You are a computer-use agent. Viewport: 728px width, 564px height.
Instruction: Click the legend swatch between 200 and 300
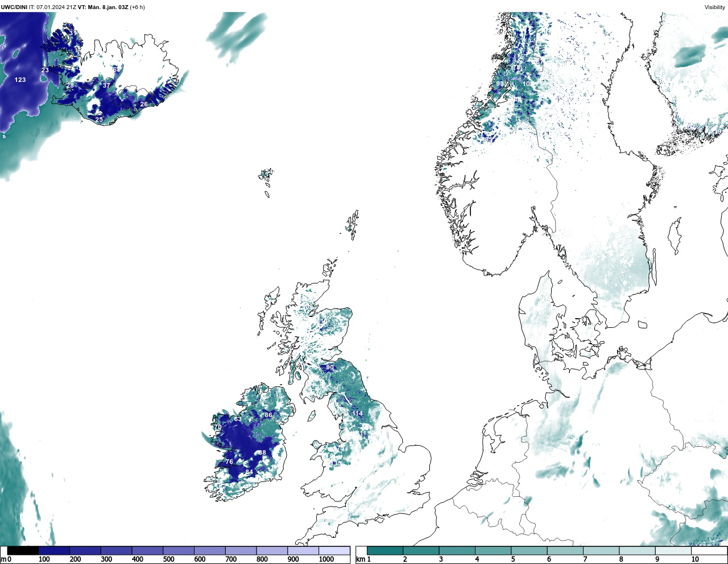(85, 551)
